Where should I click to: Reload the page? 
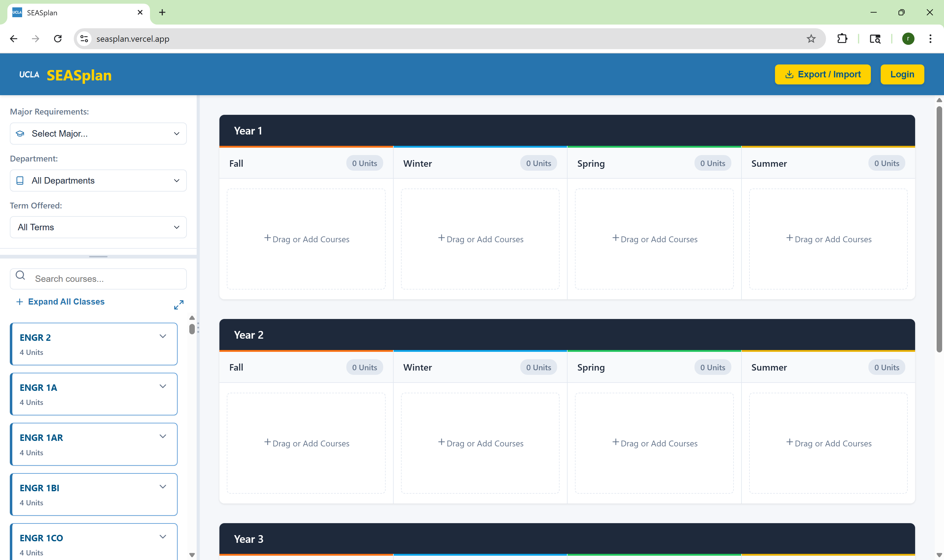point(58,38)
